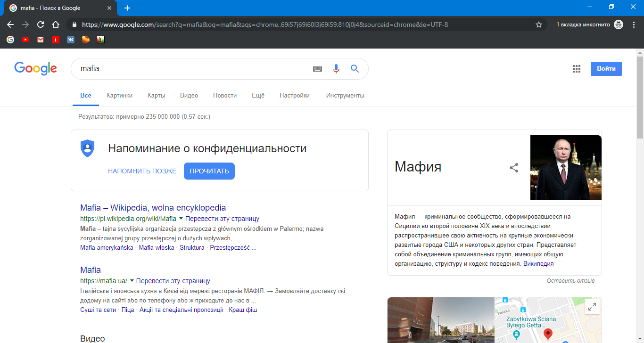Click НАПОМНИТЬ ПОЗЖЕ link
This screenshot has width=644, height=343.
click(x=142, y=171)
